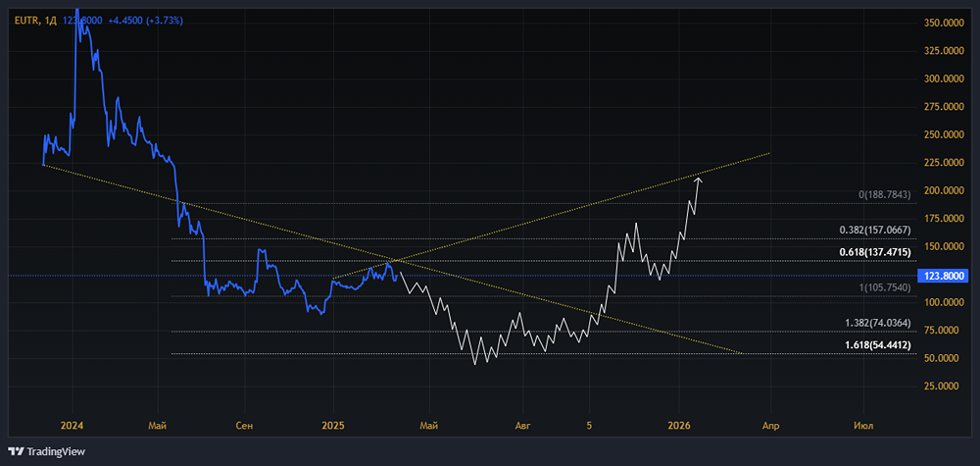Click the current price tag 123.8000
Image resolution: width=980 pixels, height=466 pixels.
[x=941, y=276]
